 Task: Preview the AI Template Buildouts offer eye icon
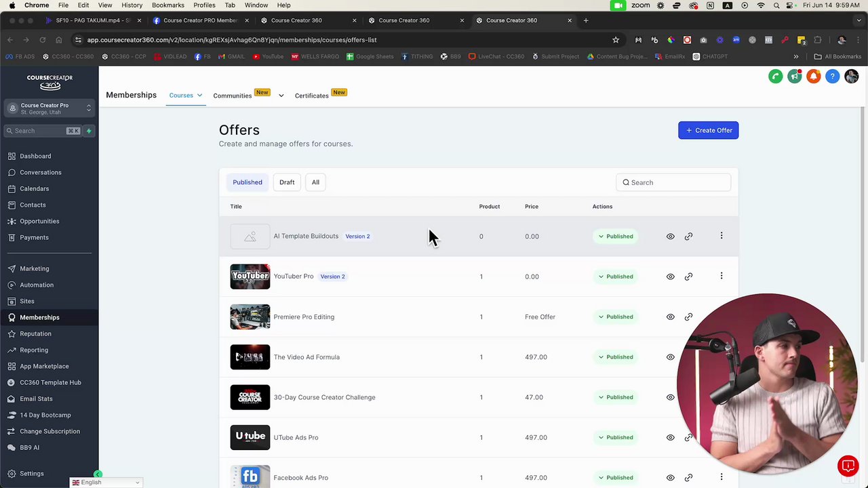click(x=670, y=237)
